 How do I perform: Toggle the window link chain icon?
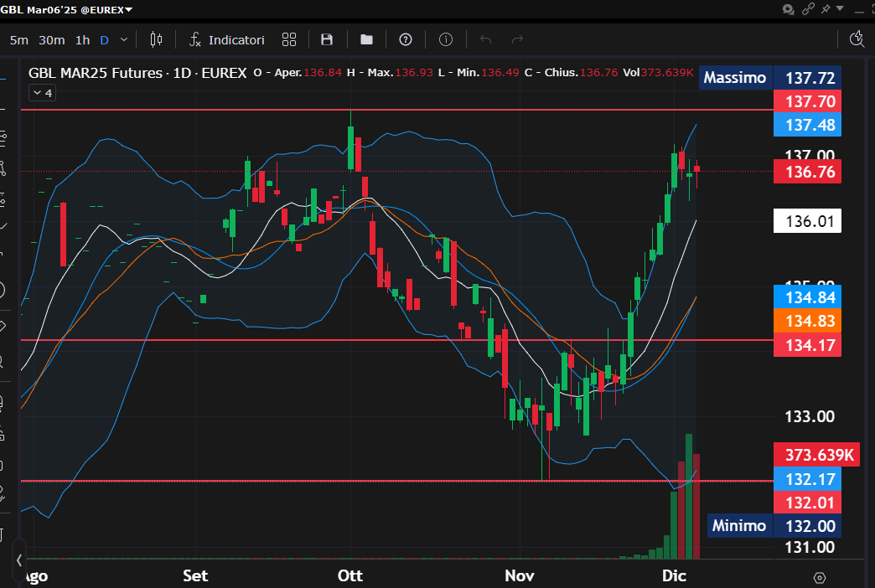coord(808,9)
